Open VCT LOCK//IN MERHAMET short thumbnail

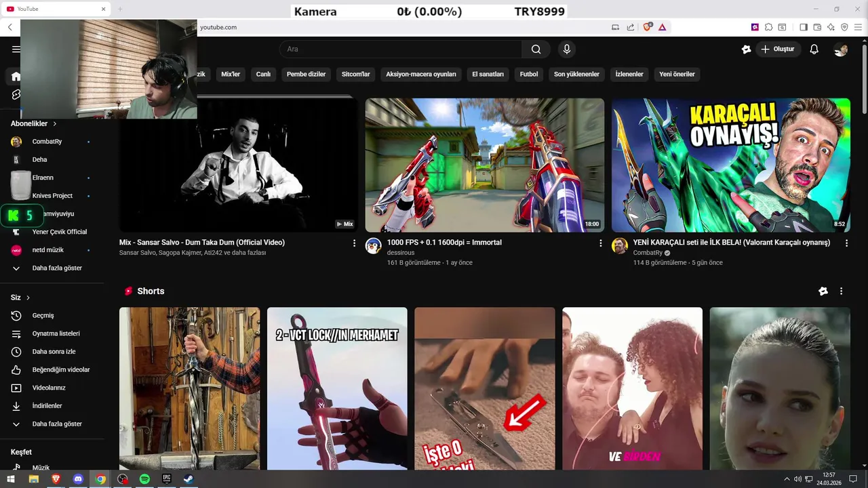coord(337,388)
